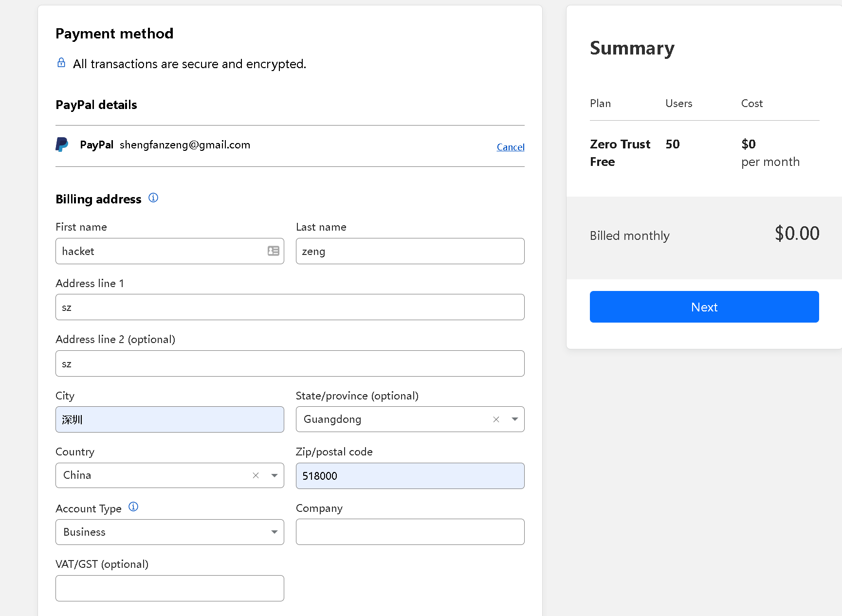The image size is (842, 616).
Task: Clear the Guangdong state selection
Action: pyautogui.click(x=496, y=419)
